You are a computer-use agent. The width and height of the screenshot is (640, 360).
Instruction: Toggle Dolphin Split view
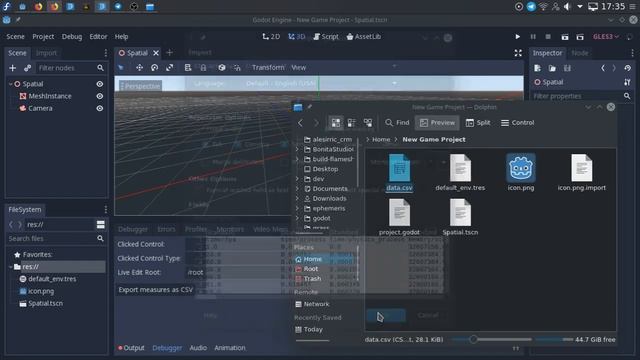click(x=478, y=123)
